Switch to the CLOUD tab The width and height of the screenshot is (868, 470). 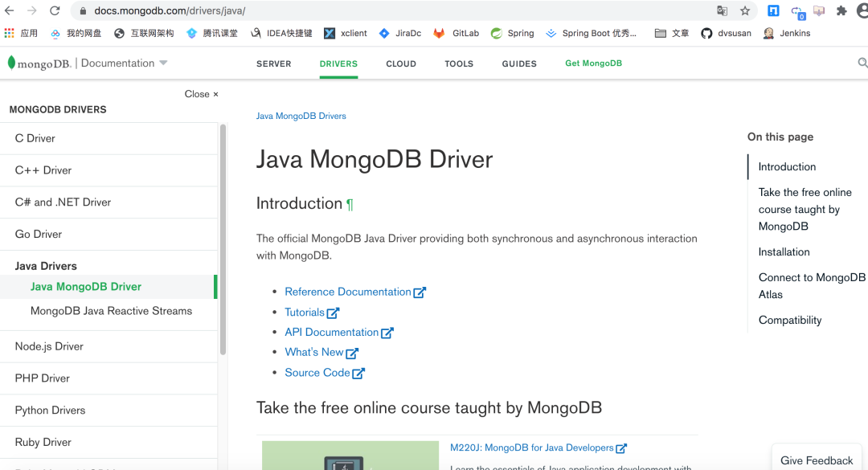coord(401,63)
